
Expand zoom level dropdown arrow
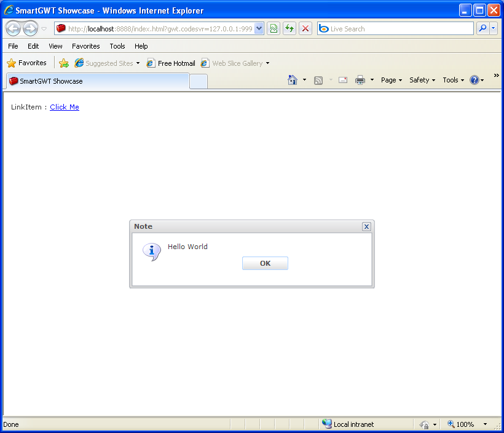click(485, 424)
